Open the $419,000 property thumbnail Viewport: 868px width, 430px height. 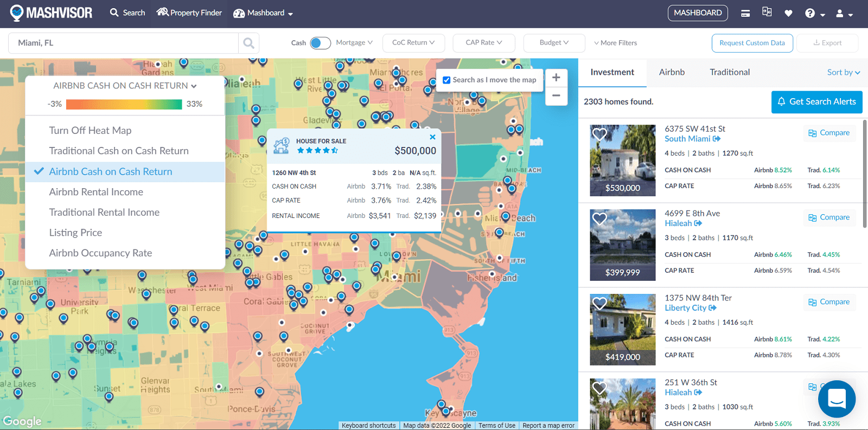(x=623, y=330)
